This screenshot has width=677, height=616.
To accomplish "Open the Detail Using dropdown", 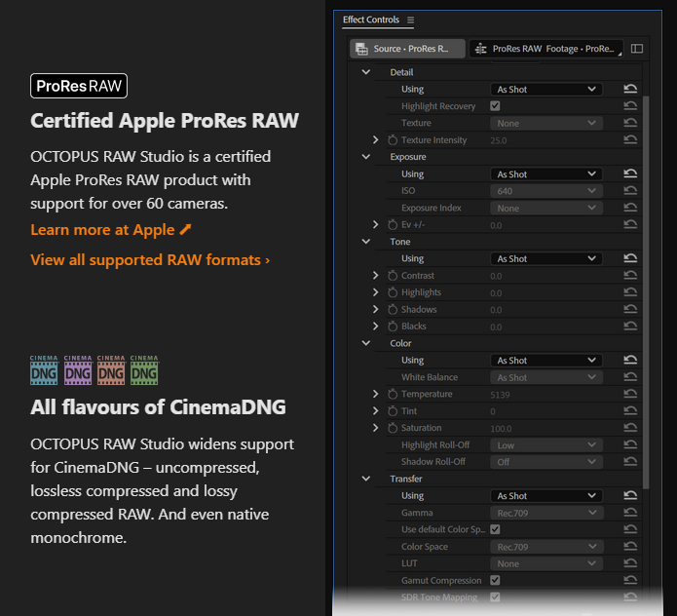I will [x=546, y=90].
